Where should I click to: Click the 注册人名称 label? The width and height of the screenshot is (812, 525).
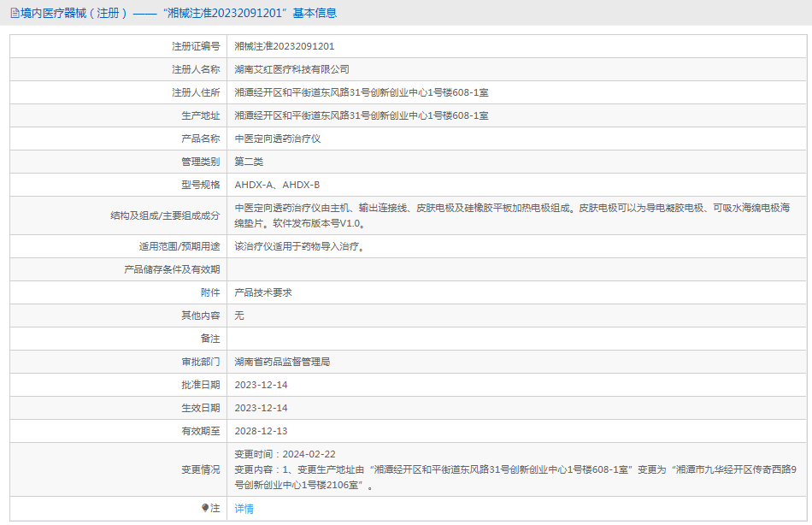(196, 69)
